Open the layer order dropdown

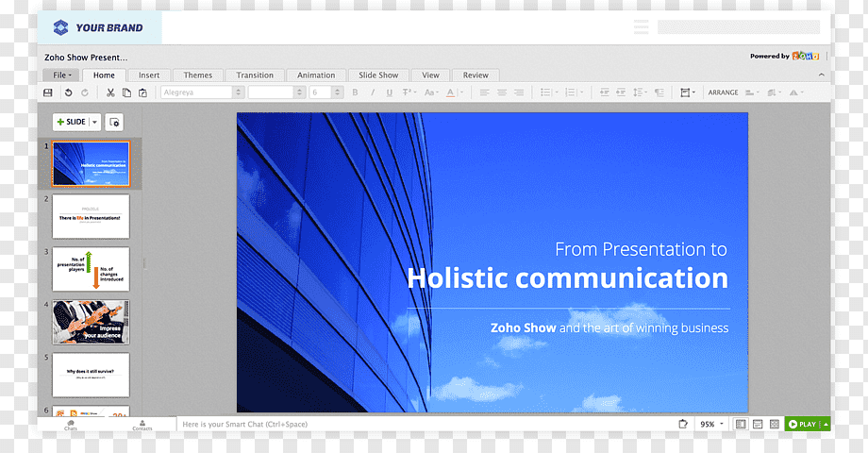tap(774, 92)
